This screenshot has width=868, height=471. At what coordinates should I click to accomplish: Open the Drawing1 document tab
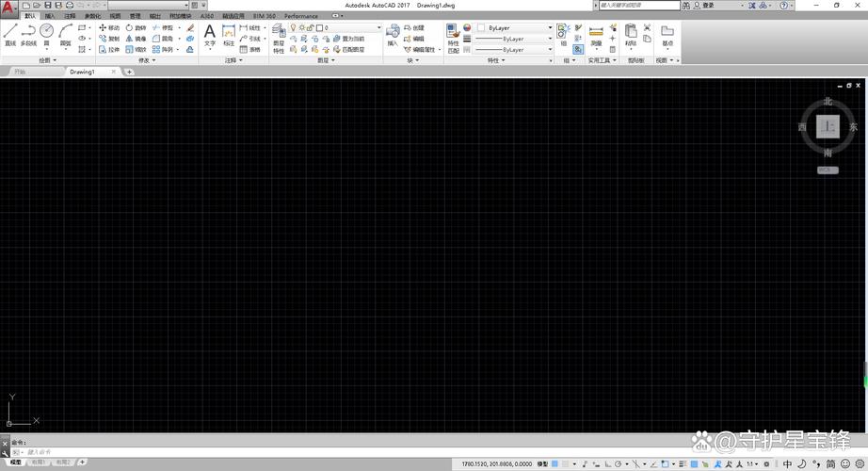(83, 72)
